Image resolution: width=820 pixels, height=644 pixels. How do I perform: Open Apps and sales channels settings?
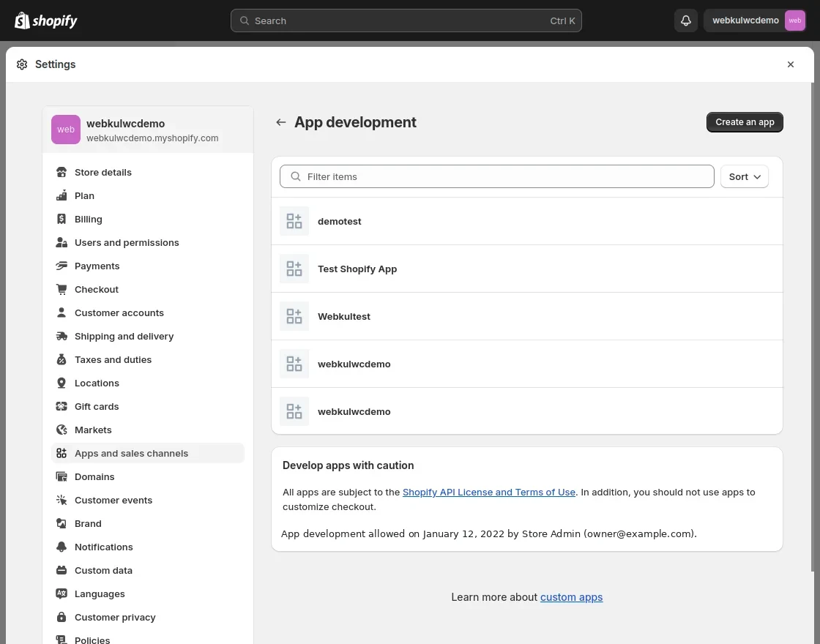148,453
